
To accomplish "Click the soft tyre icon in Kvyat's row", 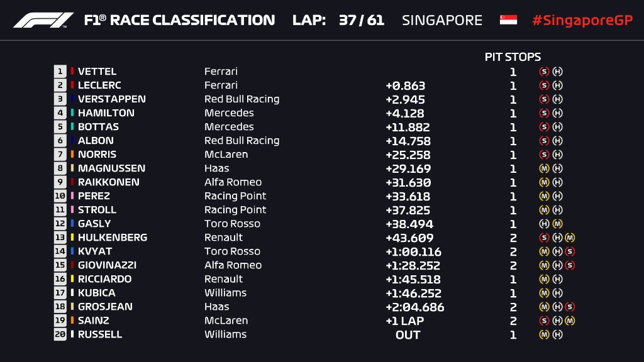I will click(x=569, y=251).
